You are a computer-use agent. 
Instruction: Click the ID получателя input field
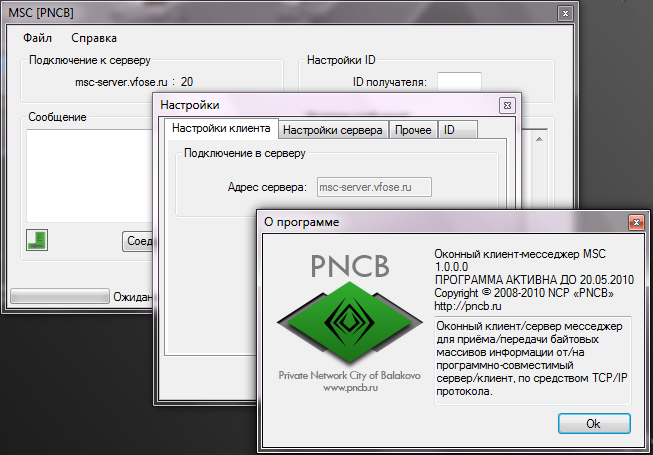(459, 82)
